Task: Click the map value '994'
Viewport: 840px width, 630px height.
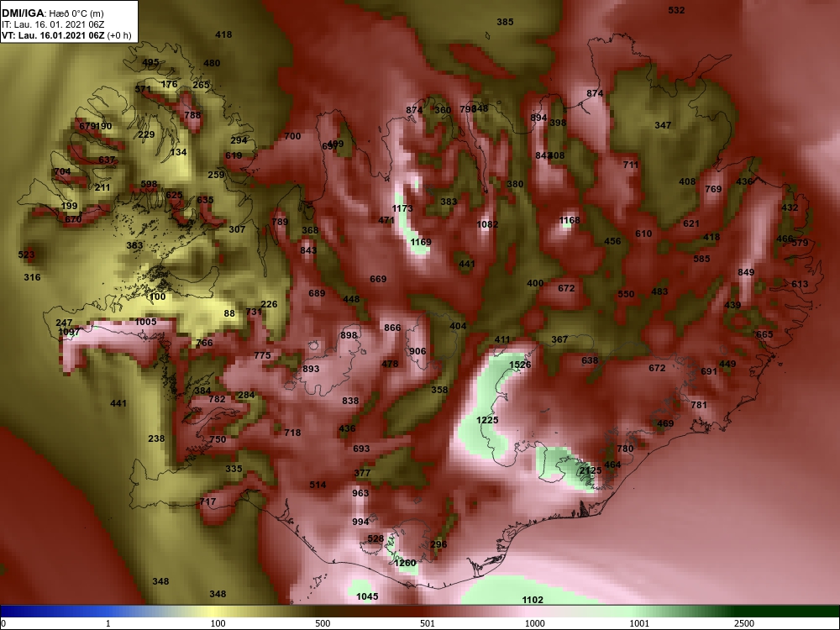Action: click(360, 522)
